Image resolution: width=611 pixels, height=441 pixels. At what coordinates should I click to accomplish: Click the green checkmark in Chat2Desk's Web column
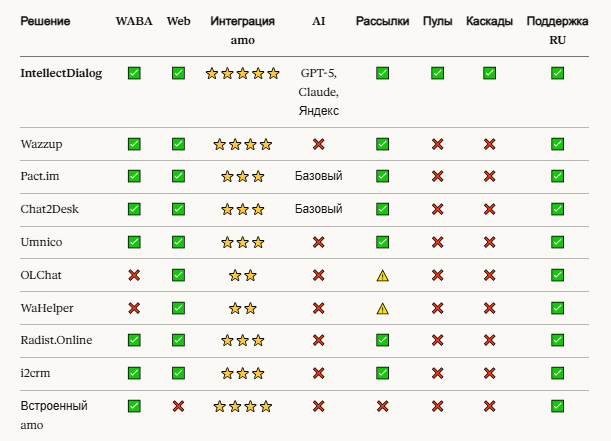coord(178,209)
